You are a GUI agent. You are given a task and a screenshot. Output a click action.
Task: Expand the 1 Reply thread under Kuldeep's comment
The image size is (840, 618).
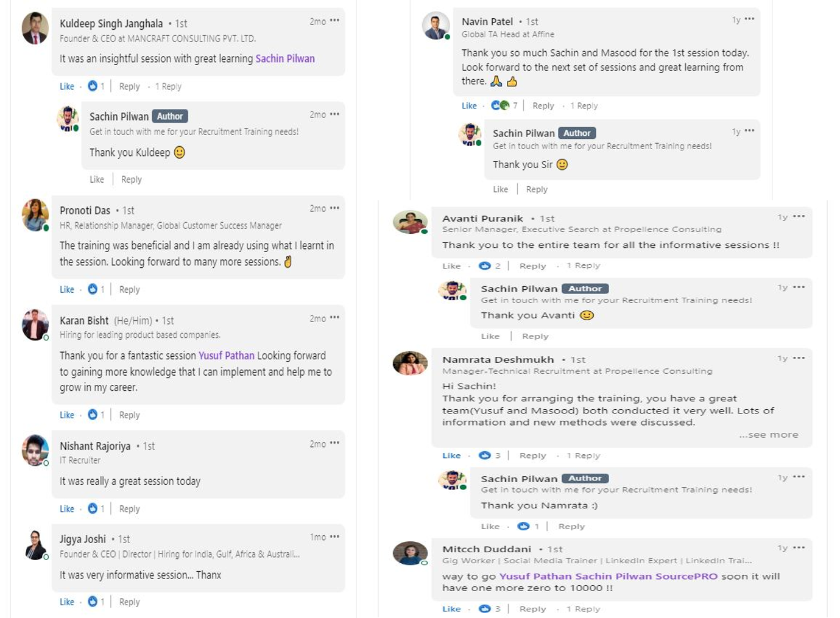tap(168, 86)
